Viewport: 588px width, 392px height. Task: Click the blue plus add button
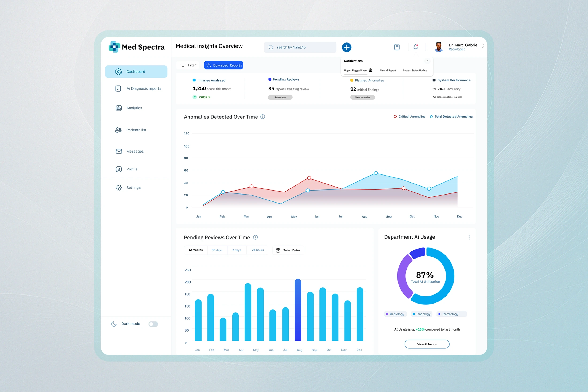click(347, 47)
